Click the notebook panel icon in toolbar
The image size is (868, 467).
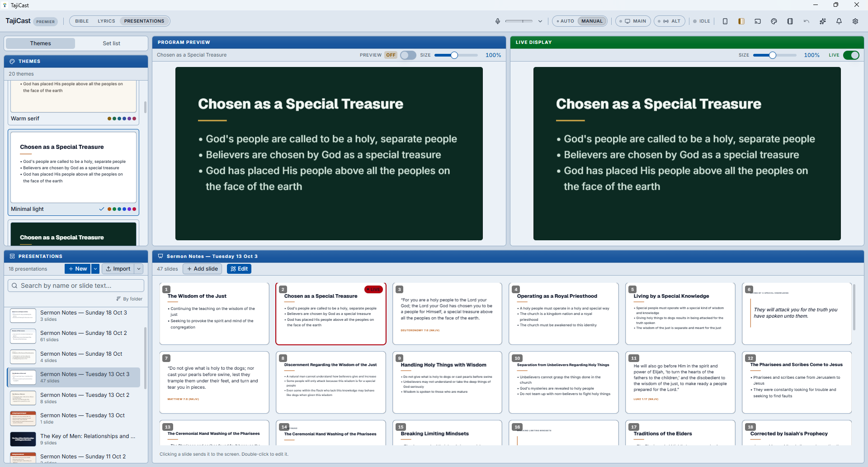pyautogui.click(x=790, y=21)
